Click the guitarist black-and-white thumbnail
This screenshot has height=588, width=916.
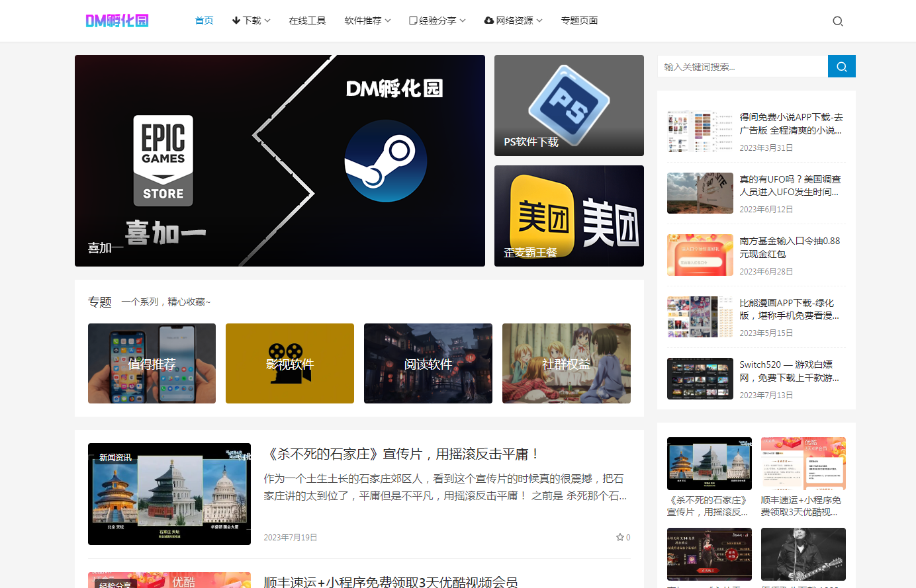(x=803, y=554)
